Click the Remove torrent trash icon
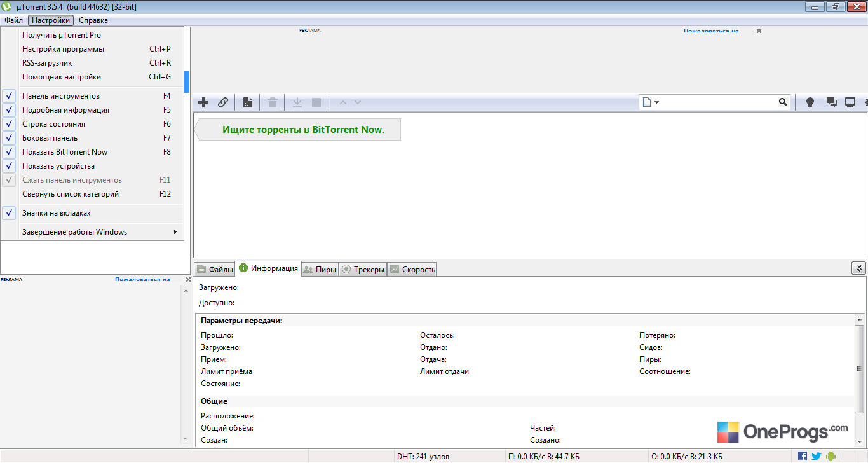 [x=273, y=102]
